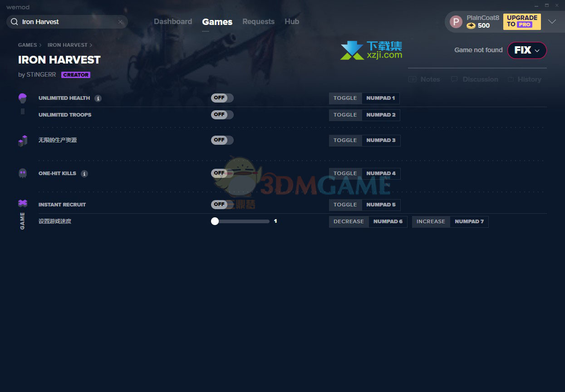Click the game speed slider handle
The image size is (565, 392).
215,221
